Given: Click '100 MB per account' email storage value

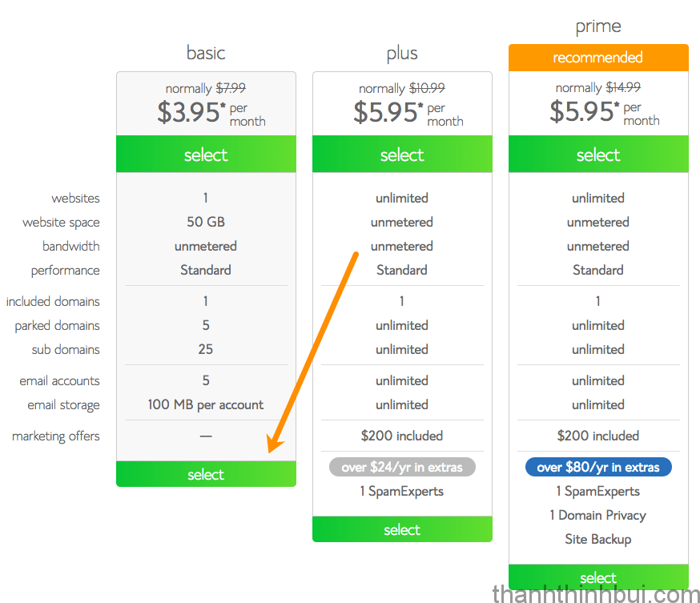Looking at the screenshot, I should (x=206, y=405).
